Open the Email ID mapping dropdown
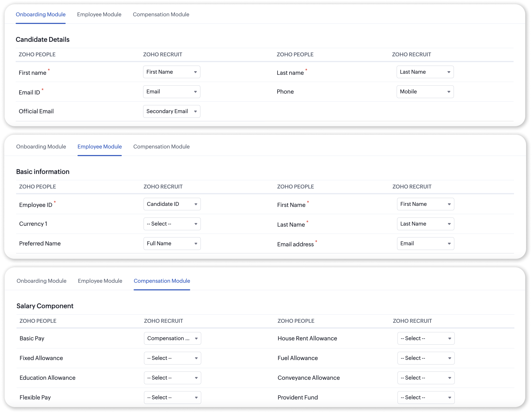The image size is (532, 413). 172,92
